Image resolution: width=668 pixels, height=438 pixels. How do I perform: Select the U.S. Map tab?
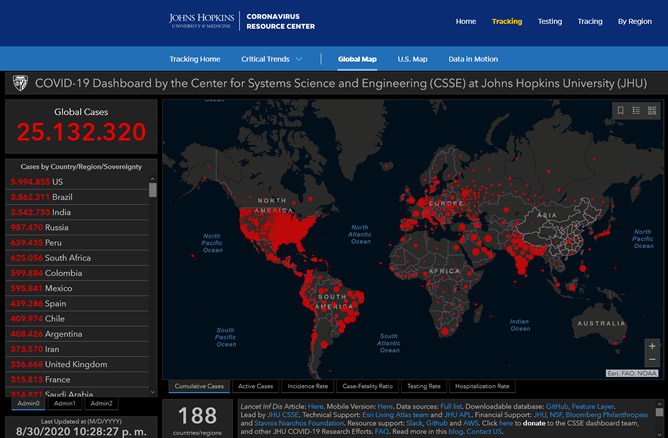(412, 59)
